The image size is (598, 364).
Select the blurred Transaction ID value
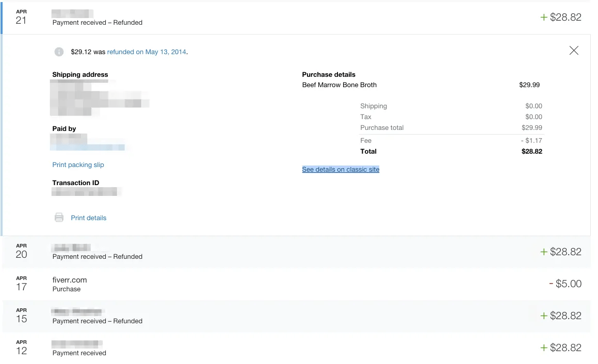tap(86, 192)
